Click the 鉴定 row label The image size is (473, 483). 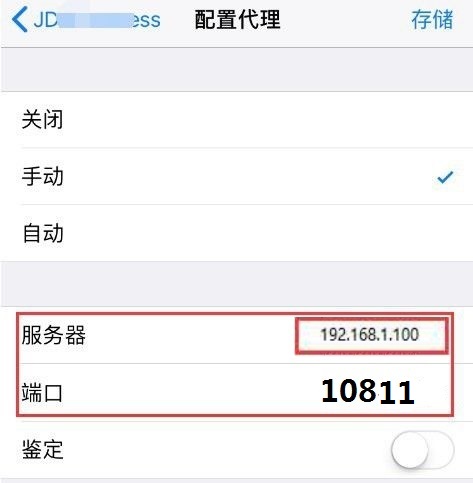[42, 450]
